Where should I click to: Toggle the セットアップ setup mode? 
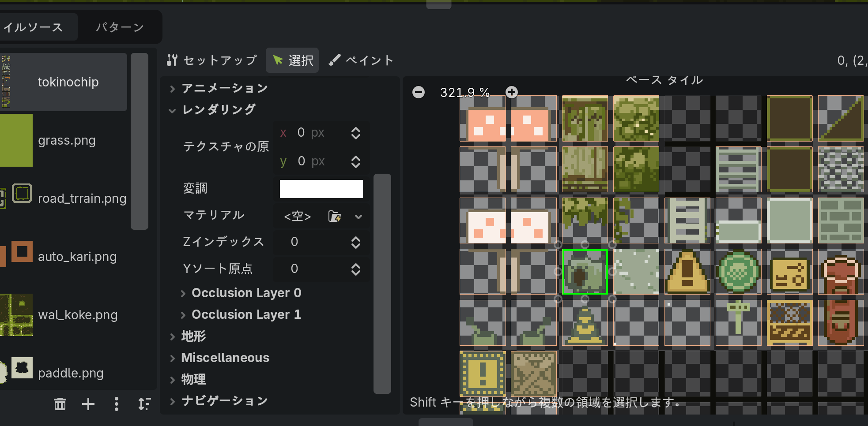pyautogui.click(x=212, y=60)
